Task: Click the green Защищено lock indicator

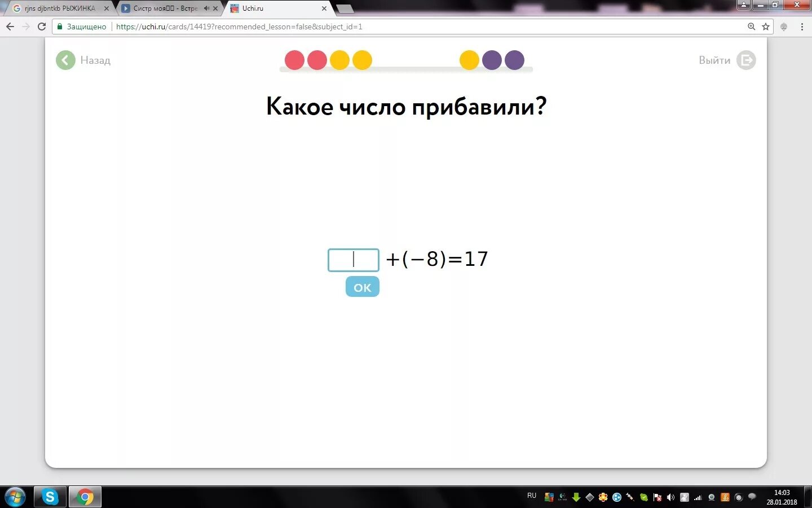Action: 82,27
